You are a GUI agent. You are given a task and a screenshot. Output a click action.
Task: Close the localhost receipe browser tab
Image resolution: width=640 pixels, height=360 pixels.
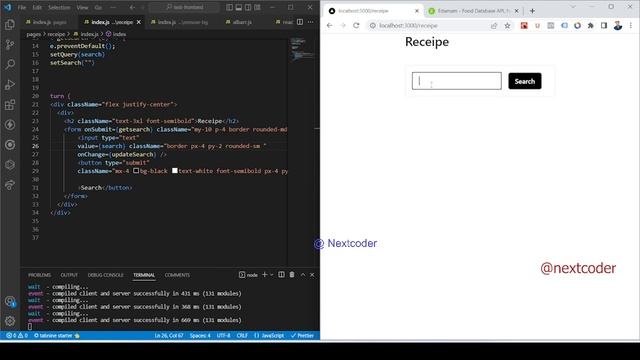click(417, 11)
